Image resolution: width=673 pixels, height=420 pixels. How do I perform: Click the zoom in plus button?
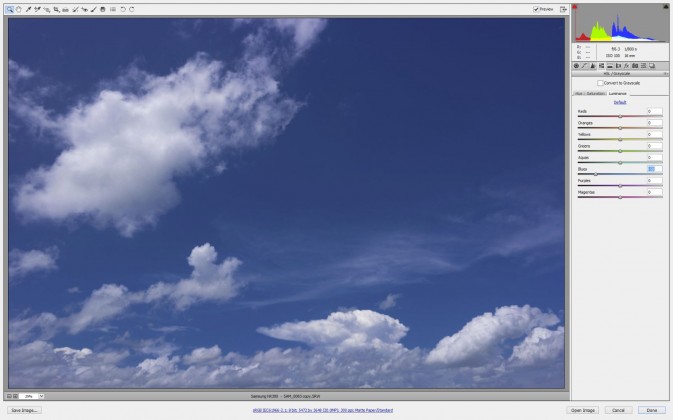pyautogui.click(x=15, y=396)
